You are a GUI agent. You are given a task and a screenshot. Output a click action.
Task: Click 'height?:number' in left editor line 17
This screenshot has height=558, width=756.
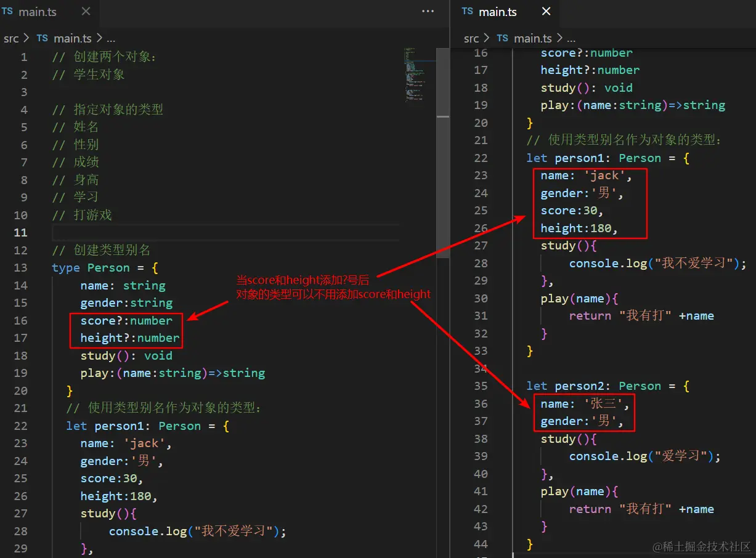coord(130,338)
